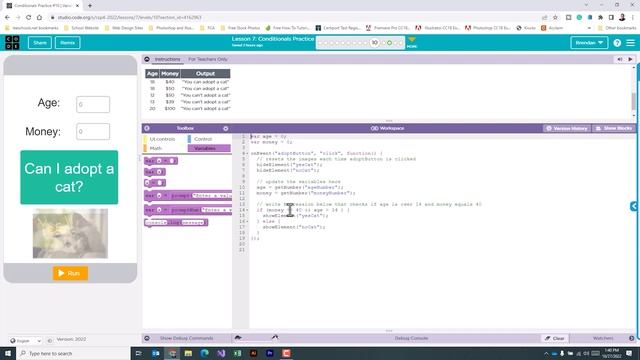The height and width of the screenshot is (360, 640).
Task: Open a new browser tab
Action: pyautogui.click(x=90, y=6)
